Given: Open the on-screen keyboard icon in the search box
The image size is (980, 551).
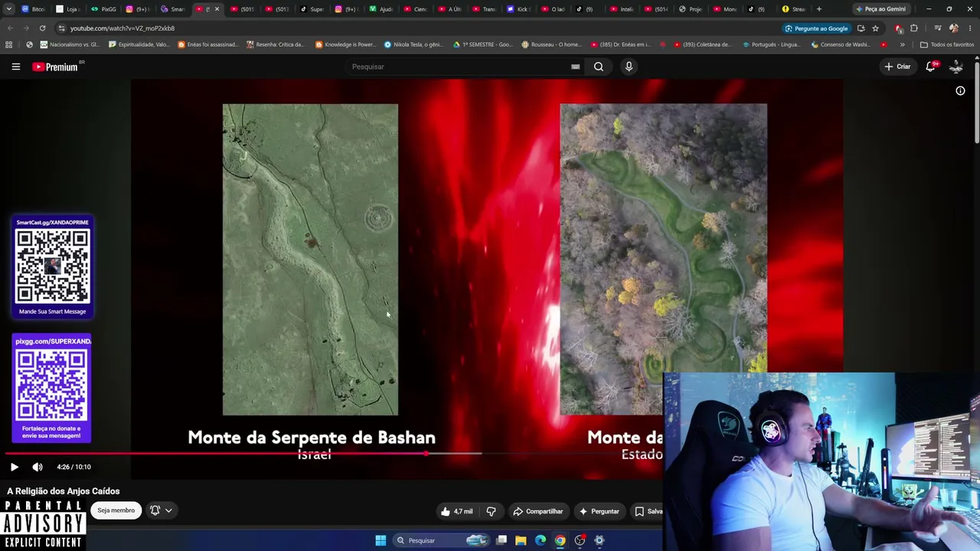Looking at the screenshot, I should pyautogui.click(x=575, y=67).
